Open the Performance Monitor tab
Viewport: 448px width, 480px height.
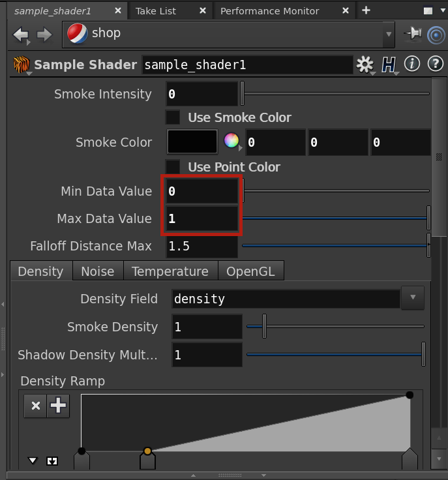point(269,11)
